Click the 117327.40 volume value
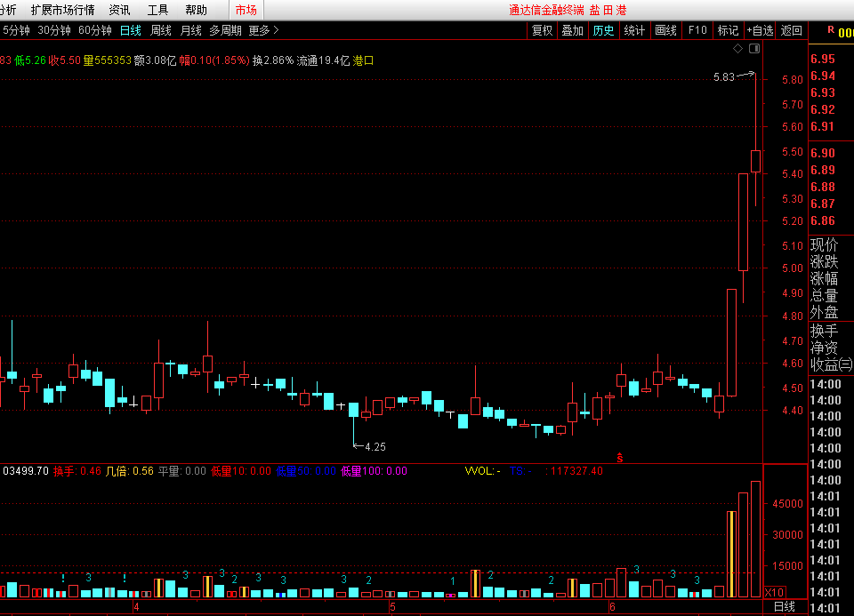The height and width of the screenshot is (616, 854). point(576,471)
